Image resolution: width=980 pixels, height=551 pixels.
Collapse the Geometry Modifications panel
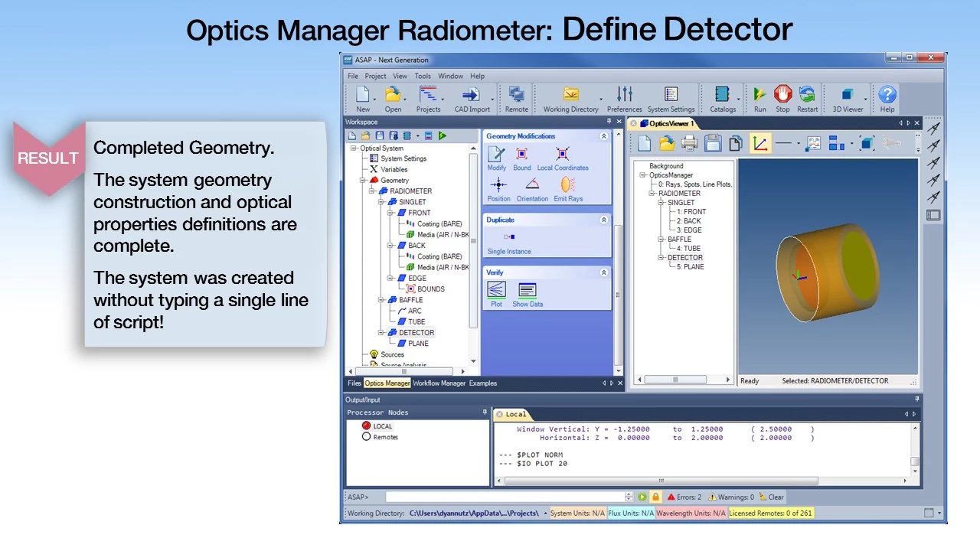click(x=603, y=136)
